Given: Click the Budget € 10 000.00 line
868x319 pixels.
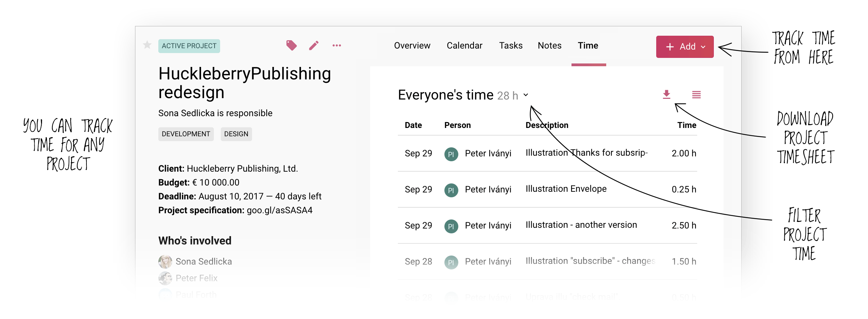Looking at the screenshot, I should click(x=199, y=182).
